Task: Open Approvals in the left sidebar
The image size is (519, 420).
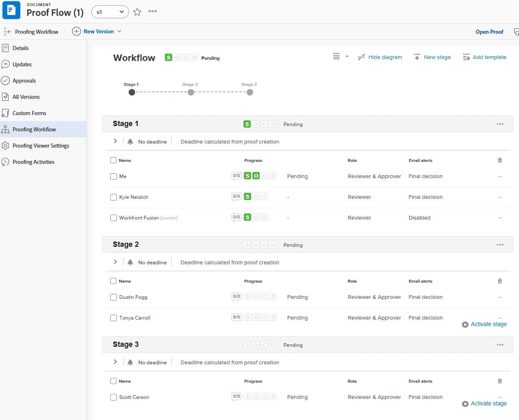Action: (x=43, y=81)
